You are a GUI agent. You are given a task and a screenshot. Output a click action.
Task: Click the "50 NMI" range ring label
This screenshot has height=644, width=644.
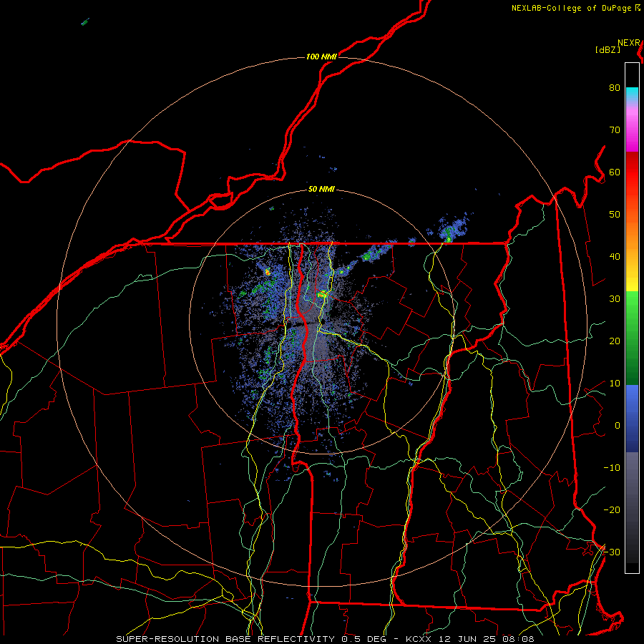321,190
